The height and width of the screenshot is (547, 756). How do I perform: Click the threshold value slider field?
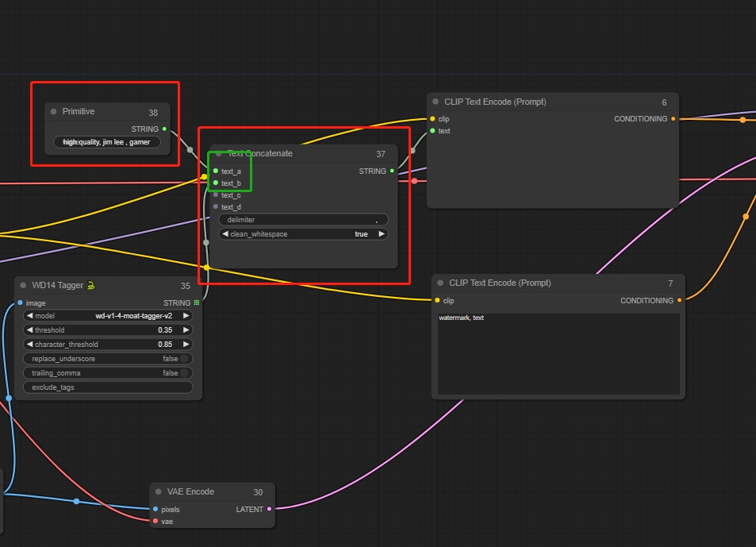point(107,330)
